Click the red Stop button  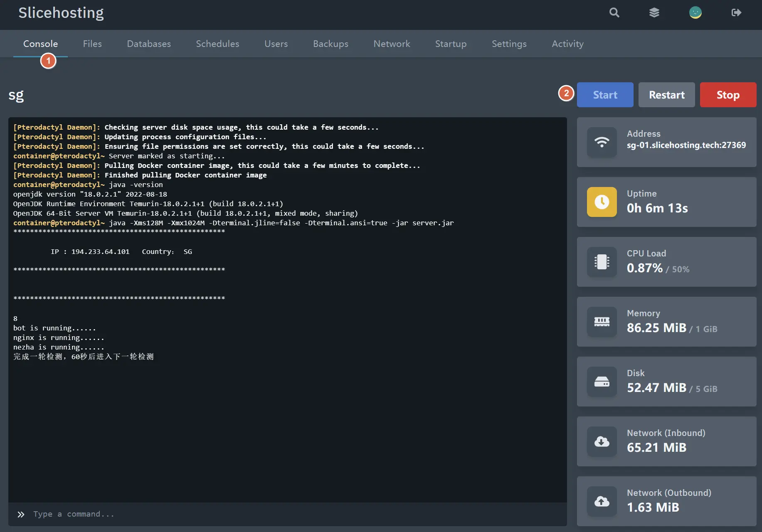coord(728,95)
